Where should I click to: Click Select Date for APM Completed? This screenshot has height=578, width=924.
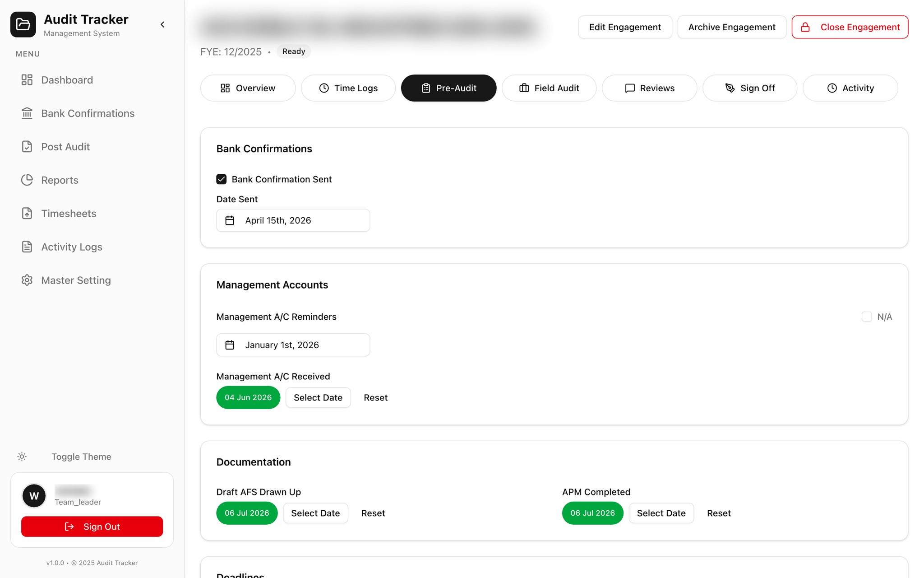click(x=661, y=513)
